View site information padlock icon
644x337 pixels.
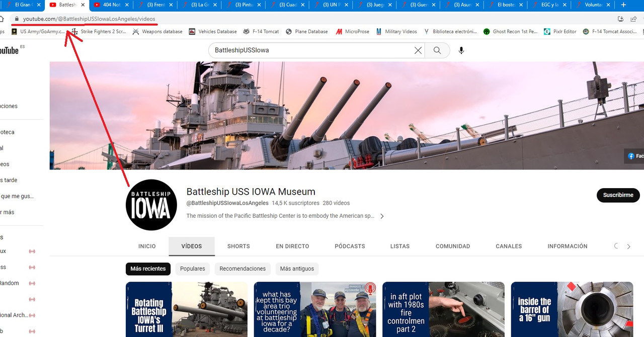(17, 19)
